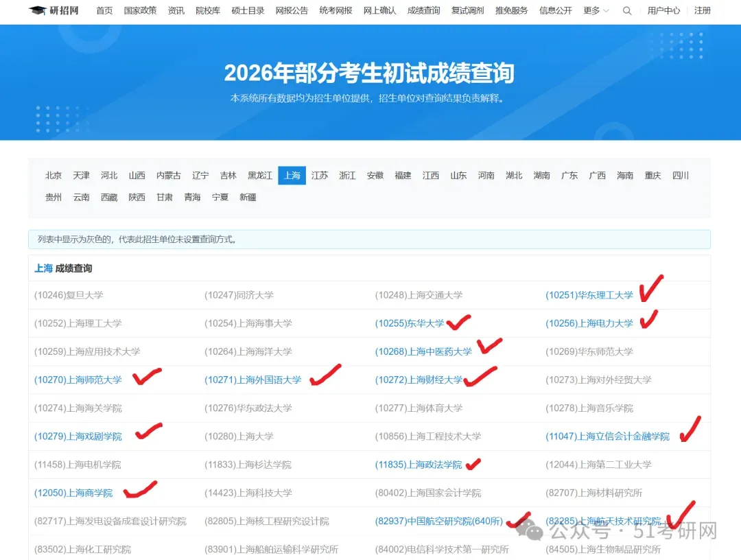Image resolution: width=741 pixels, height=560 pixels.
Task: Select the 河北 province tab
Action: (x=108, y=175)
